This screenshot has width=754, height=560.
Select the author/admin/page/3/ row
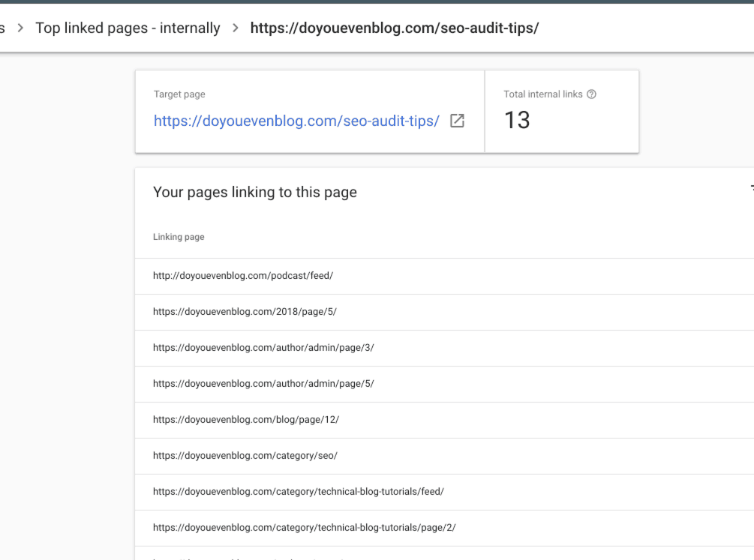(444, 348)
